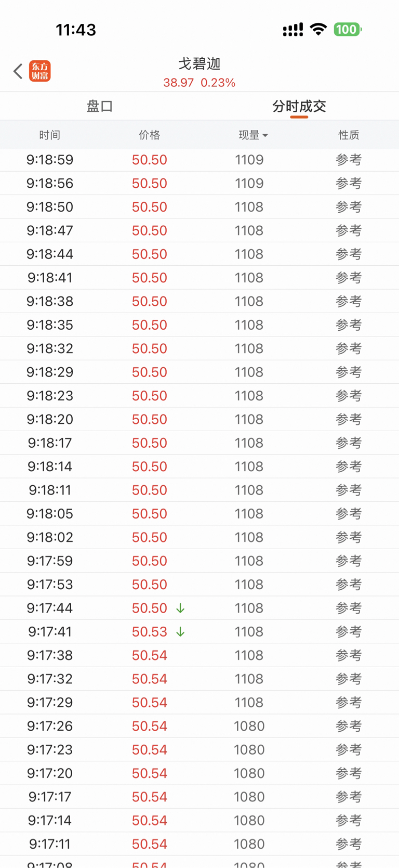This screenshot has width=399, height=868.
Task: Tap the green down arrow at 9:17:44
Action: point(180,608)
